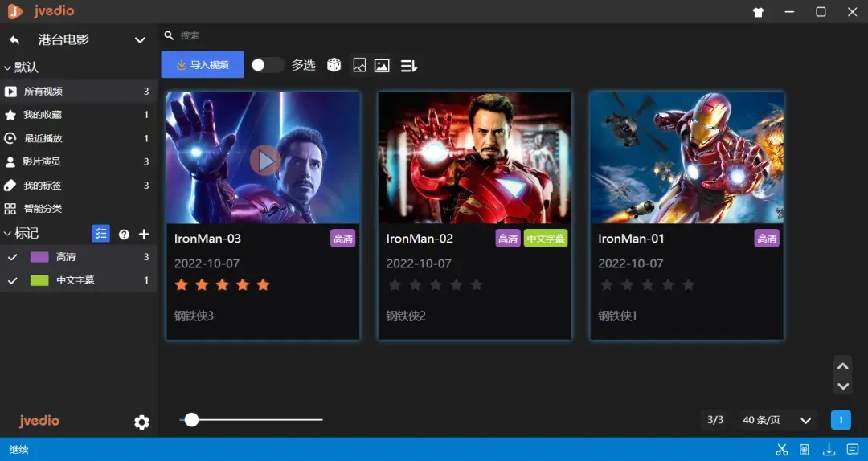Open the 港台电影 library dropdown
This screenshot has height=461, width=868.
coord(140,39)
